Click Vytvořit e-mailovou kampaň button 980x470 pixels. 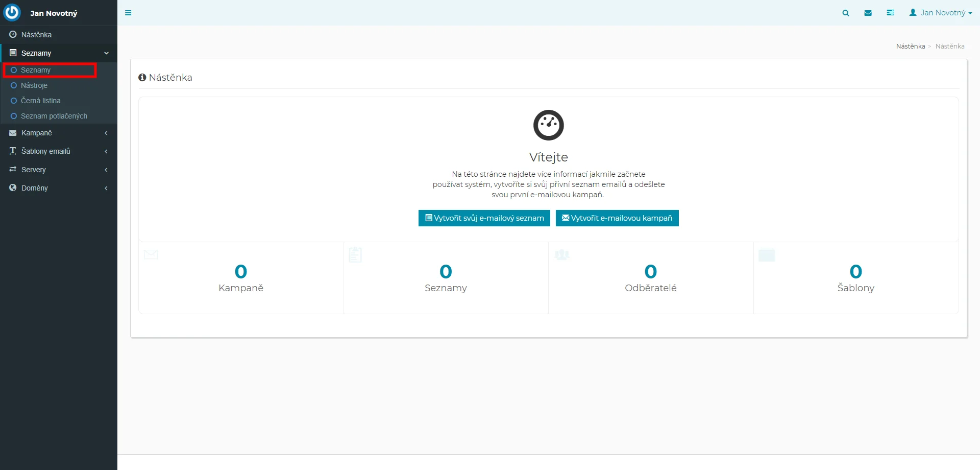(617, 218)
